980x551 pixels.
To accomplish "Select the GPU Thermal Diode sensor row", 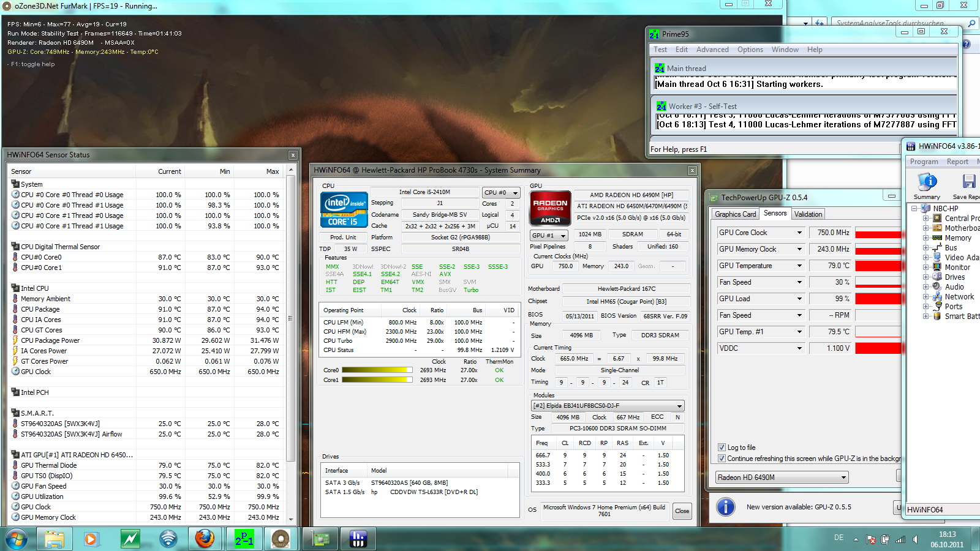I will 146,465.
